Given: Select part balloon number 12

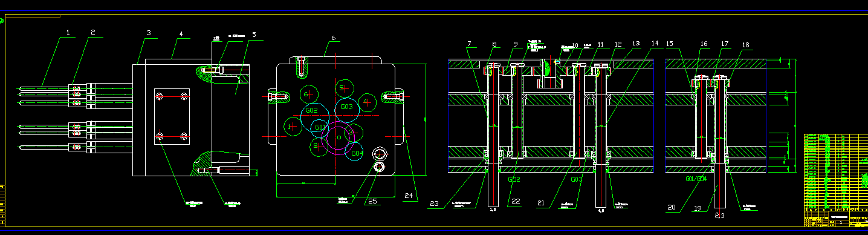Looking at the screenshot, I should 618,44.
